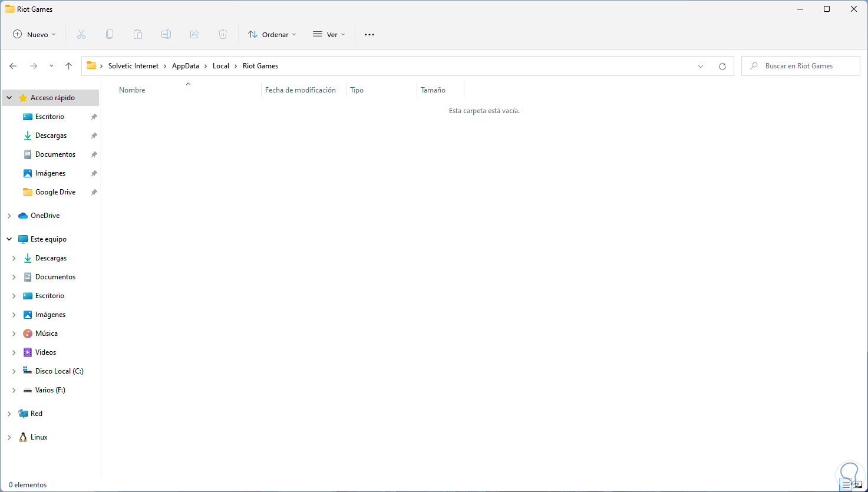The width and height of the screenshot is (868, 492).
Task: Expand the Disco Local (C:) node
Action: (x=14, y=371)
